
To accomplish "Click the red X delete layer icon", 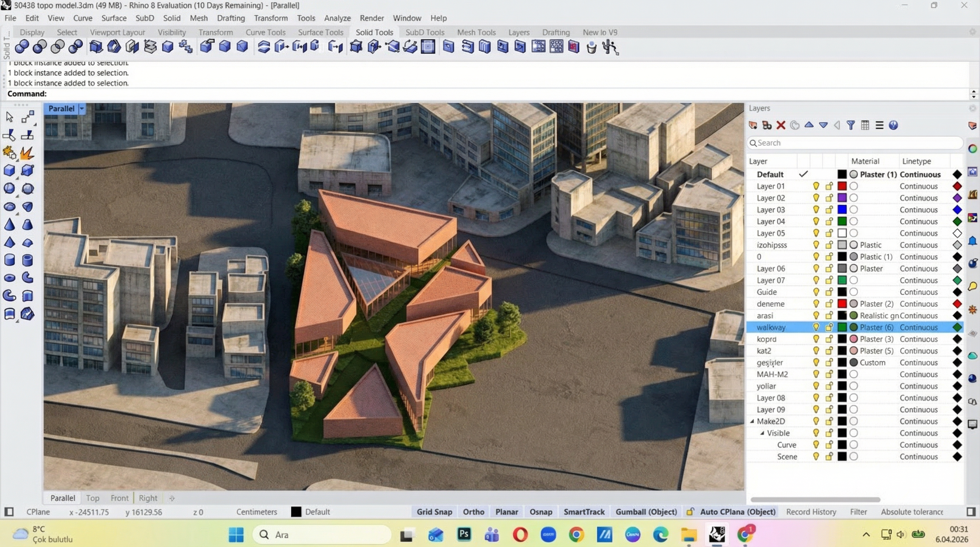I will 781,125.
